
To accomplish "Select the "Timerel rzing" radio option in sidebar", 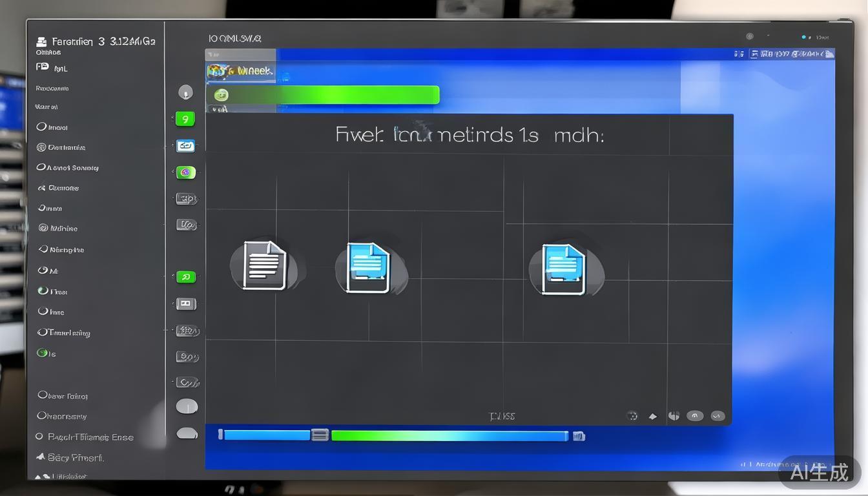I will (x=63, y=333).
